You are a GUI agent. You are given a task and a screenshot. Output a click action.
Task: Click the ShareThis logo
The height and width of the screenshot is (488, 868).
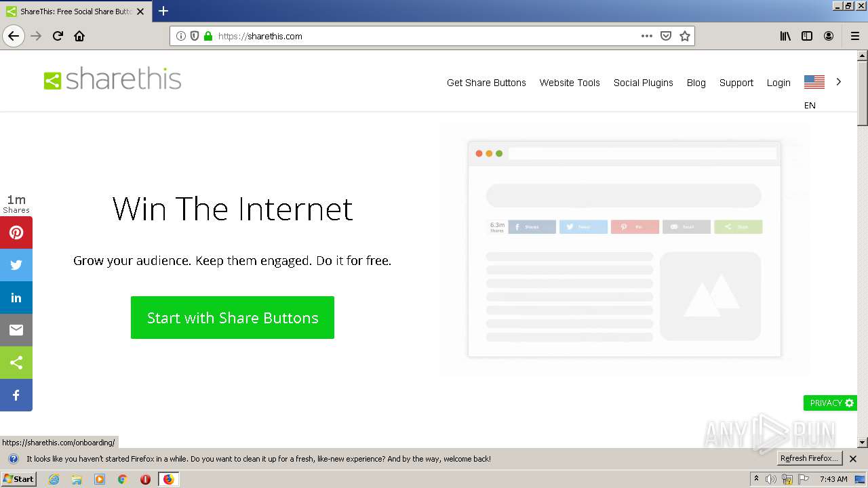113,80
